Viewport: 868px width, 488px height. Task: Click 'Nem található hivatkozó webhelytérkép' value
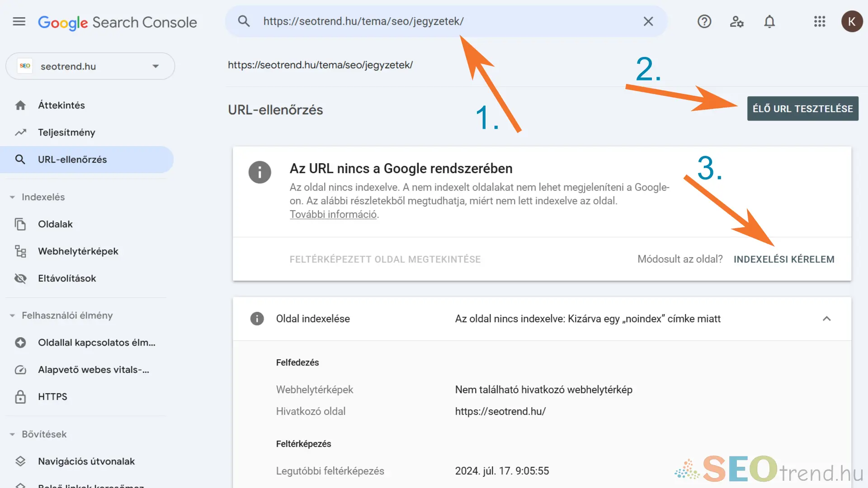[543, 390]
